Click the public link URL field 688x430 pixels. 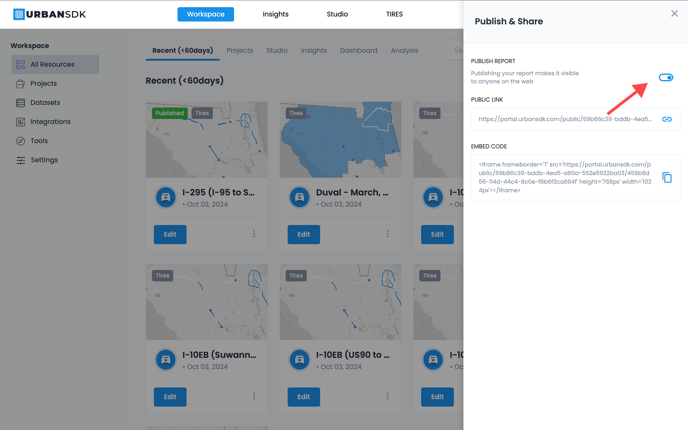pyautogui.click(x=575, y=119)
